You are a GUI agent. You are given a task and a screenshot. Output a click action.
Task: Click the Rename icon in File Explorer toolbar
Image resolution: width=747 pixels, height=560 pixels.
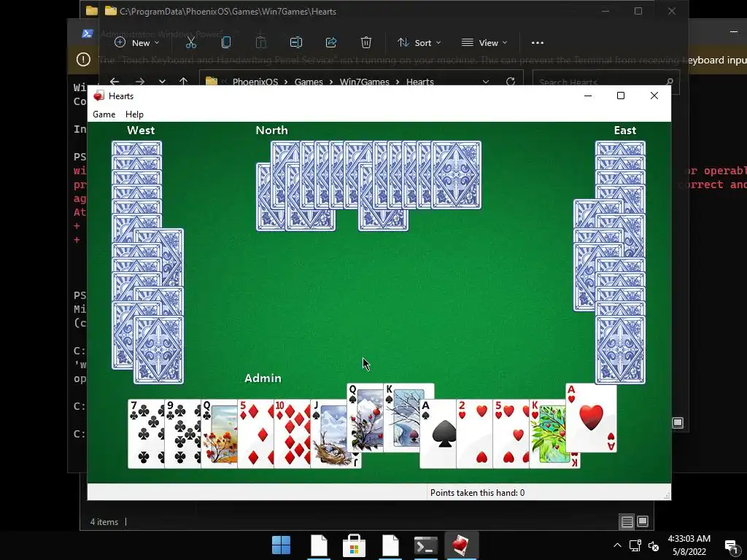pyautogui.click(x=296, y=43)
